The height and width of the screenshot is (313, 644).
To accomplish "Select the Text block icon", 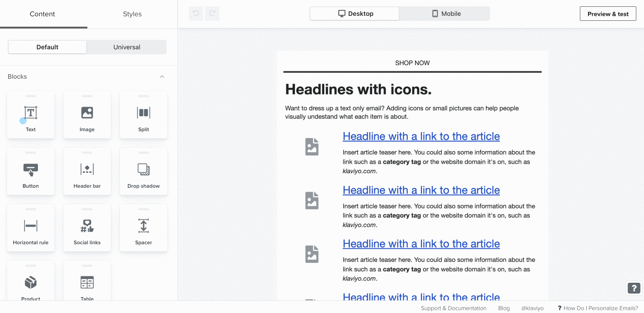I will [x=31, y=113].
